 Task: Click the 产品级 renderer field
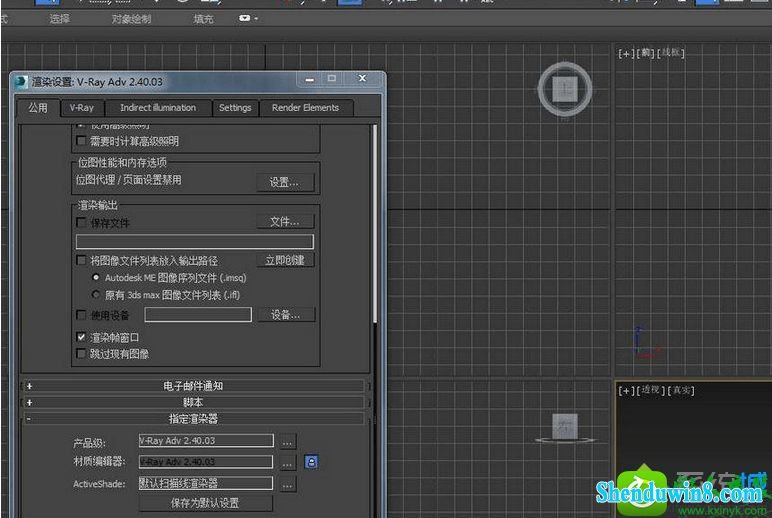click(x=206, y=441)
